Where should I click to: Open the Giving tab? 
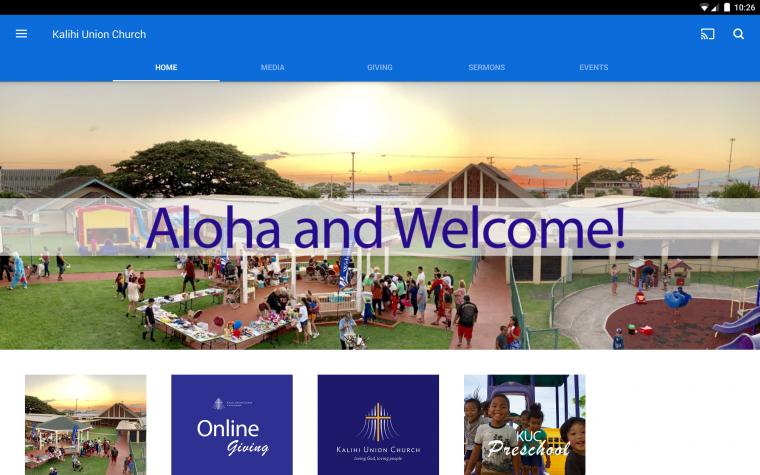380,67
